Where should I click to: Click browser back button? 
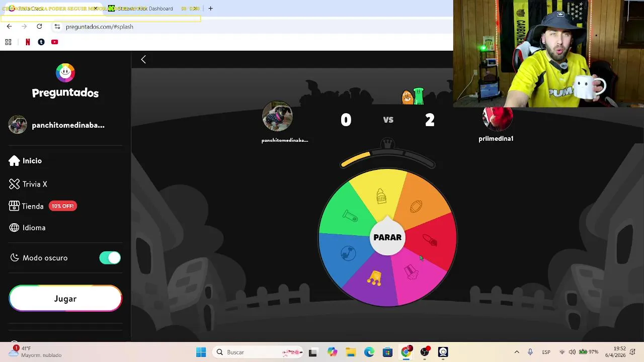pos(9,27)
